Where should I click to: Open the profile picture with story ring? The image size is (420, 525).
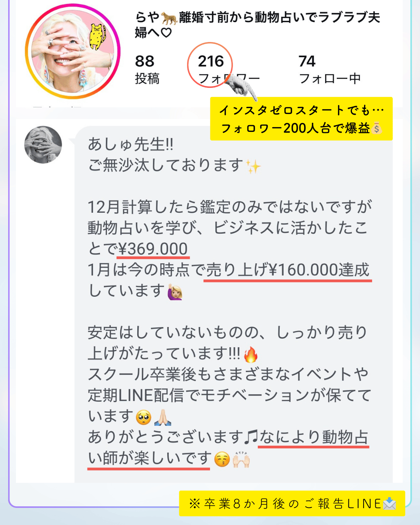[73, 51]
